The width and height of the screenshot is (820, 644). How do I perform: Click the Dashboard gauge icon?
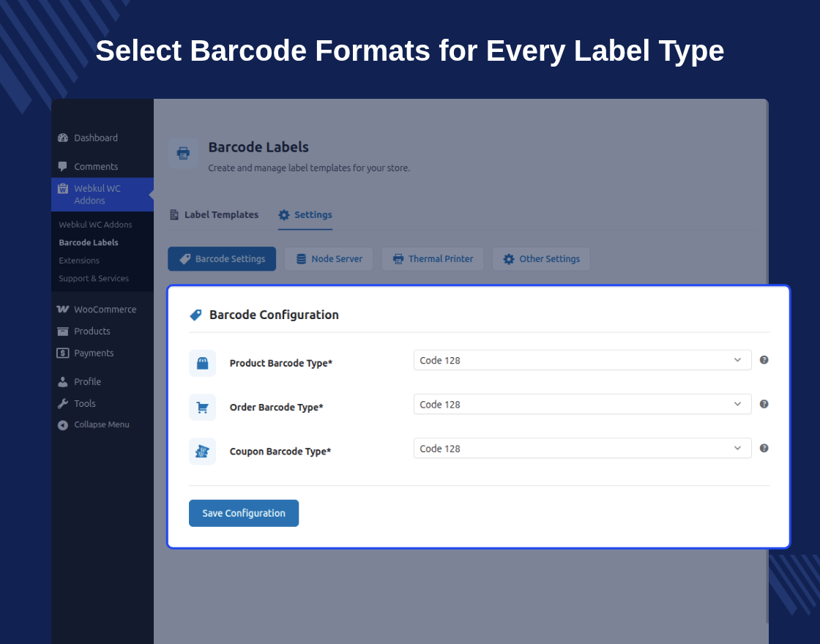(63, 138)
